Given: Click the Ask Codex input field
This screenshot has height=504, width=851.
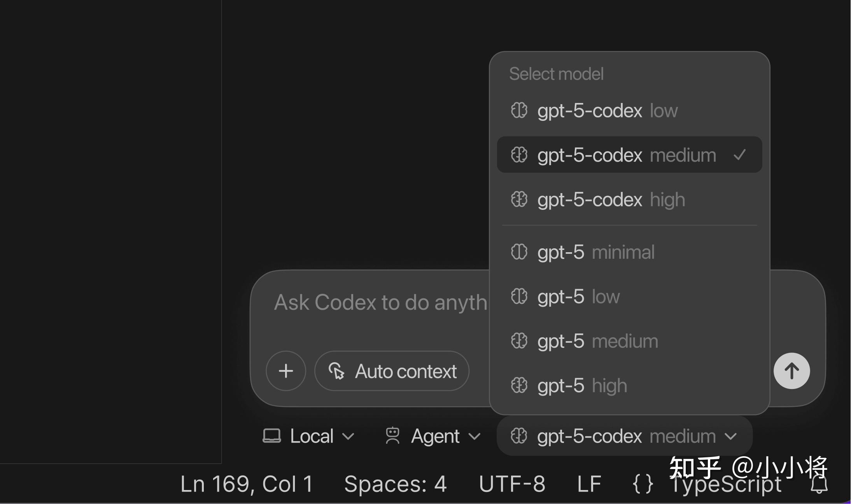Looking at the screenshot, I should pos(373,303).
